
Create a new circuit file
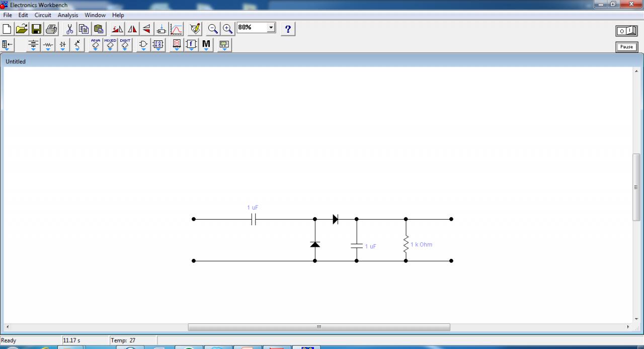7,29
